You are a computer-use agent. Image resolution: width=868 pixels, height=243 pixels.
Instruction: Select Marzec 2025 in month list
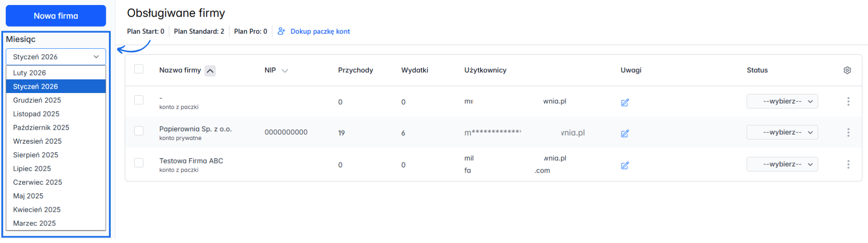point(34,224)
